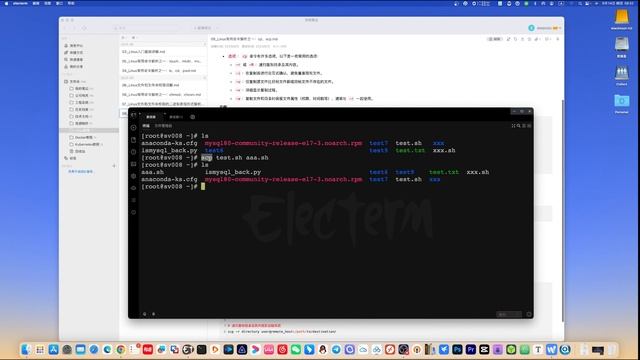Launch Google Chrome from the Dock
The height and width of the screenshot is (360, 640).
tap(121, 349)
